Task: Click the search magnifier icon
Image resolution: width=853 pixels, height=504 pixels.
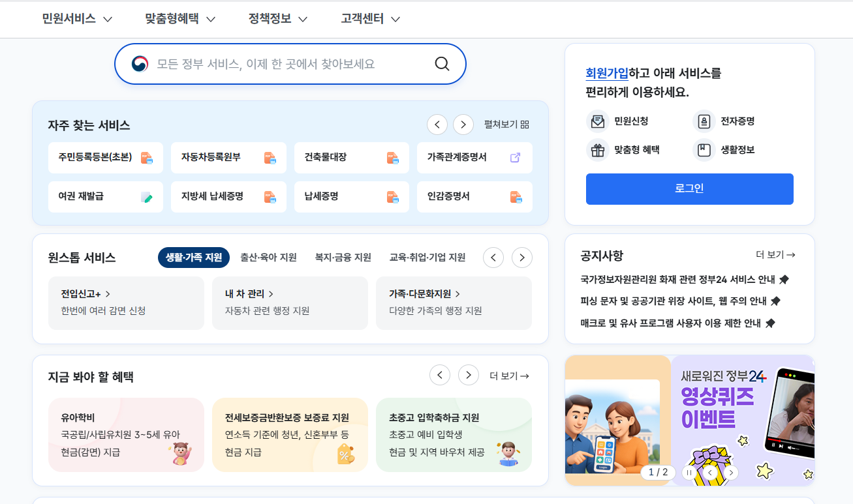Action: [x=442, y=63]
